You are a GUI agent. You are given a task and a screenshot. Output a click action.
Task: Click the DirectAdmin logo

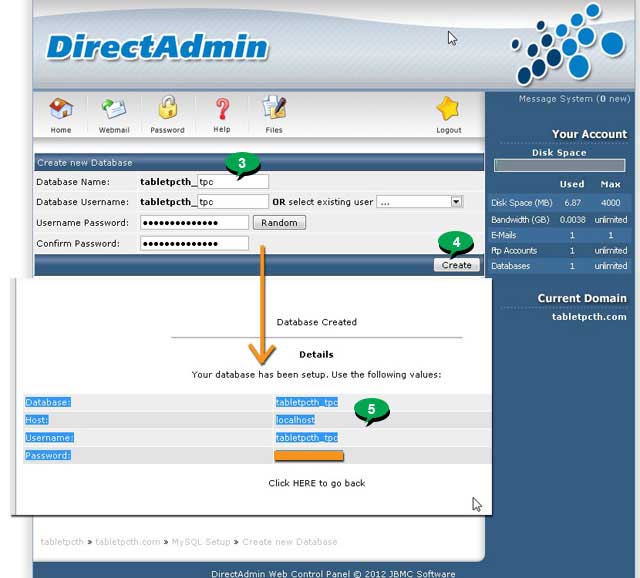[x=157, y=47]
